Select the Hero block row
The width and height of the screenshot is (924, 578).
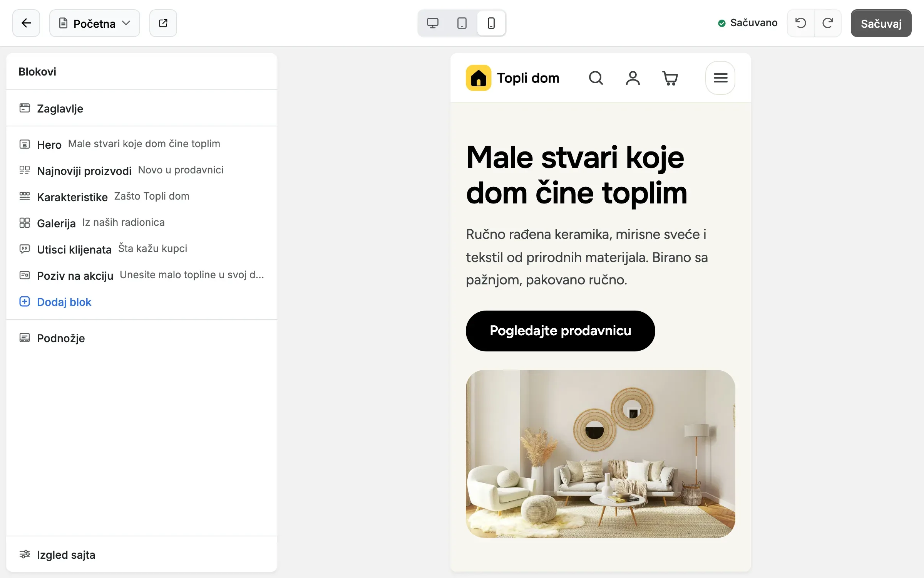142,144
